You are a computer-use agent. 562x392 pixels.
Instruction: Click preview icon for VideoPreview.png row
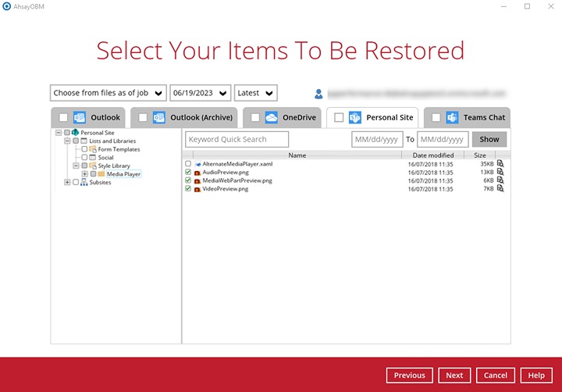pyautogui.click(x=500, y=189)
